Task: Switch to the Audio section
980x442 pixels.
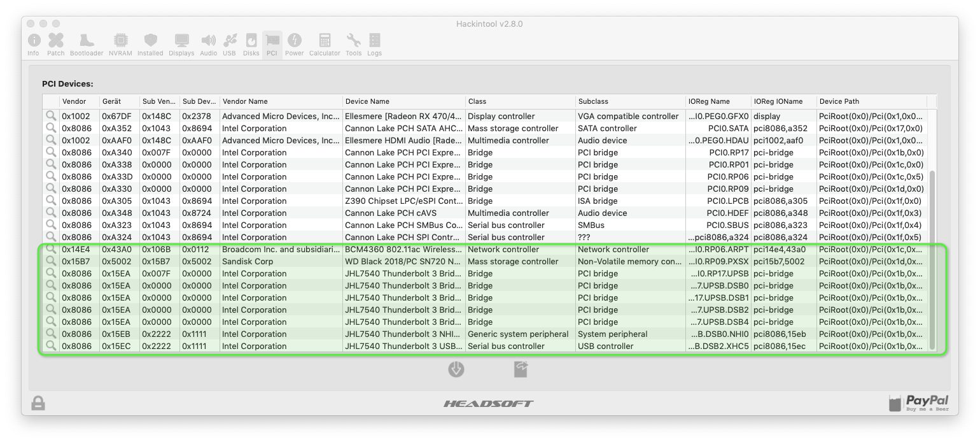Action: [208, 45]
